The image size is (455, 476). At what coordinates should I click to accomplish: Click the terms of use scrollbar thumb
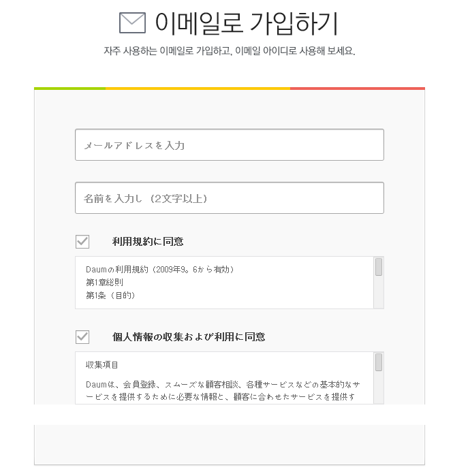[x=379, y=267]
